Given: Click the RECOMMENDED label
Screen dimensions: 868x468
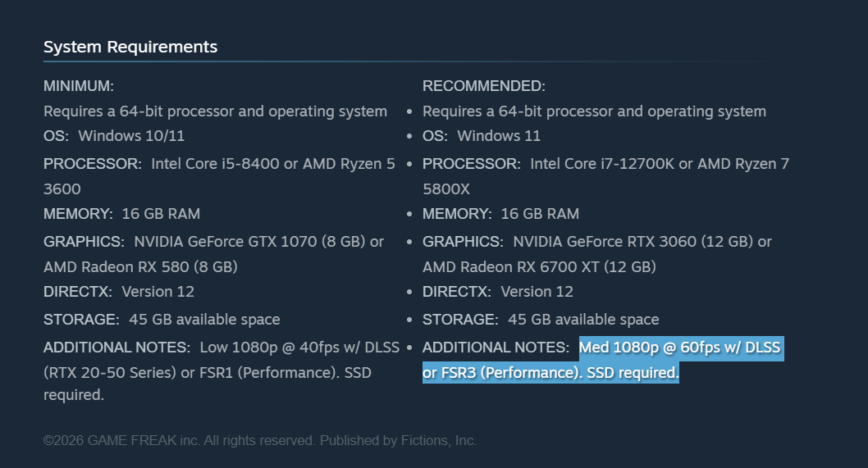Looking at the screenshot, I should (x=484, y=86).
